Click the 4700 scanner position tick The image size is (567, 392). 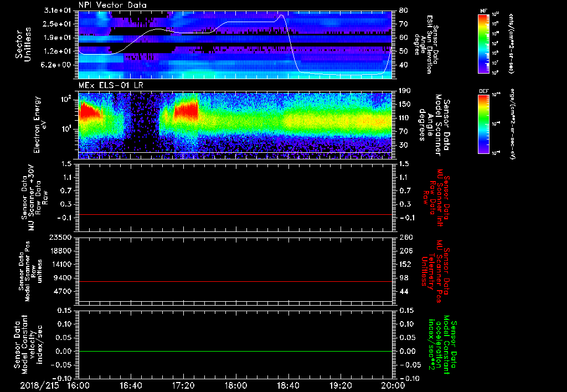tap(62, 291)
